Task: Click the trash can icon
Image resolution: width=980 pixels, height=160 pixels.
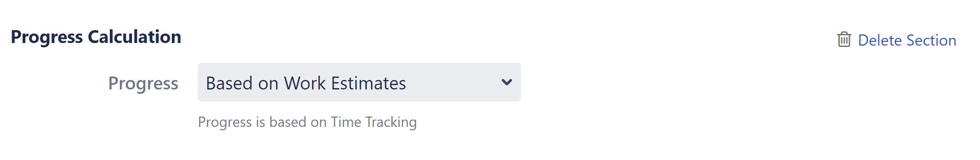Action: click(844, 40)
